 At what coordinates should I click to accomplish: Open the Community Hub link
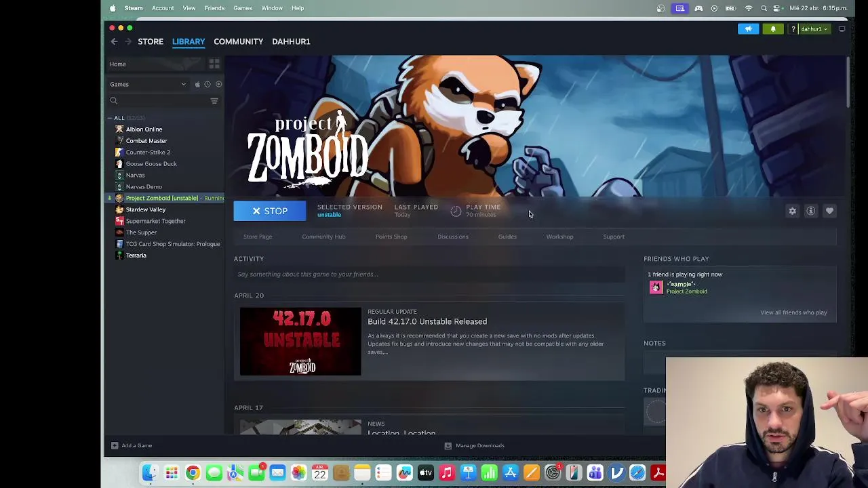pos(323,237)
